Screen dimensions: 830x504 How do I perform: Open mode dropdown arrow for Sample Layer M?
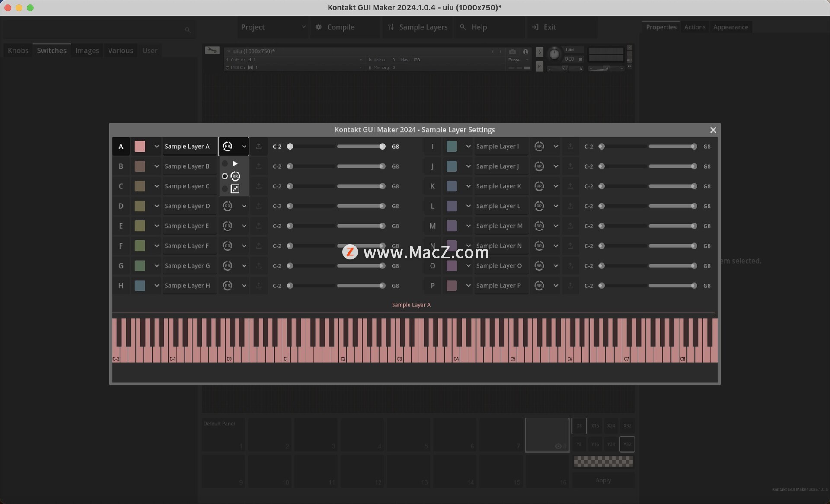[x=555, y=226]
